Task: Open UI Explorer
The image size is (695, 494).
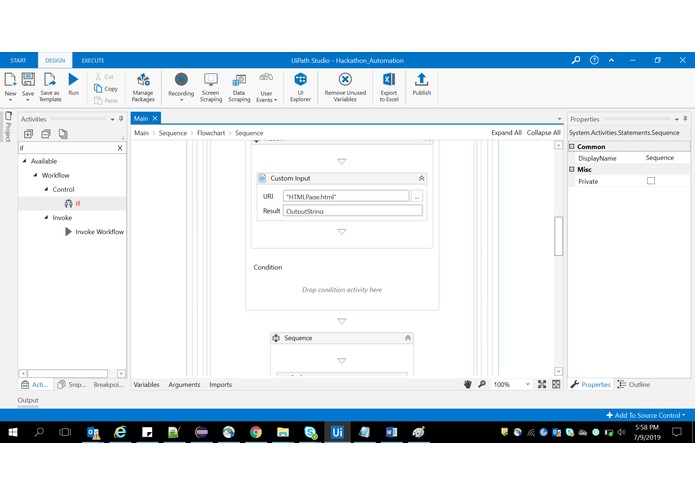Action: point(300,87)
